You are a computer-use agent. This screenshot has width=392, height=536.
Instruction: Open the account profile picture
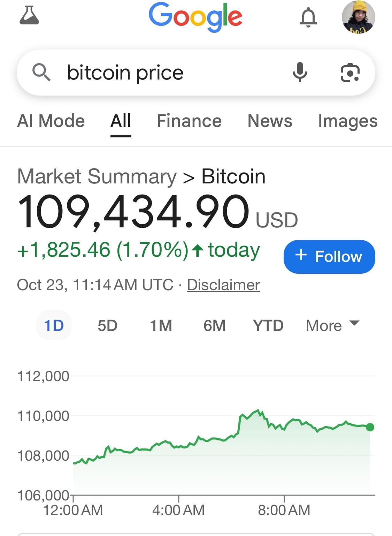pyautogui.click(x=358, y=17)
